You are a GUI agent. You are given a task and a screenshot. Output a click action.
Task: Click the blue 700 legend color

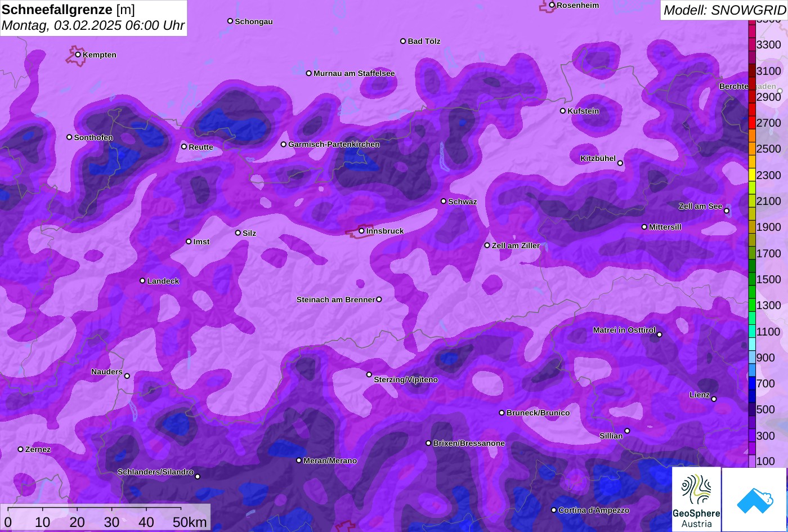click(x=751, y=383)
